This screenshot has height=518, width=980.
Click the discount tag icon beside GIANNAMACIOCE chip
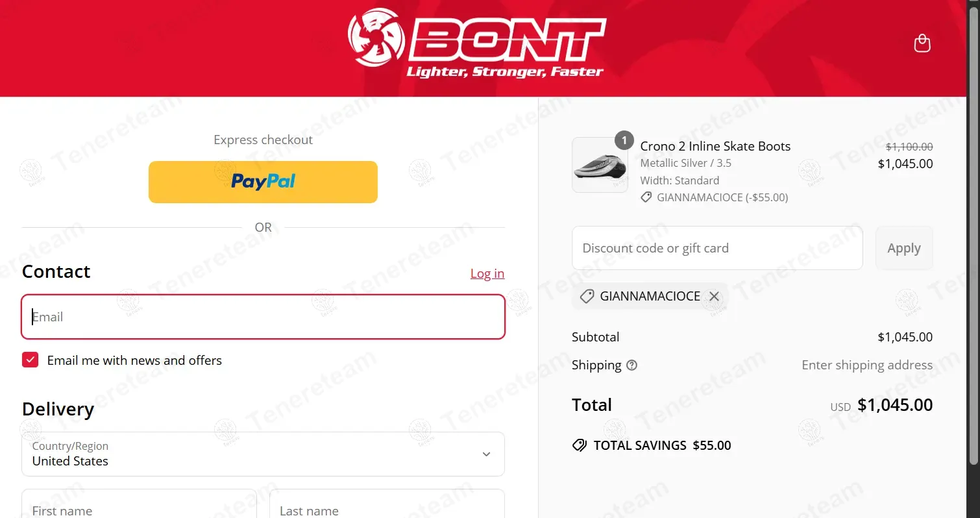click(x=587, y=297)
